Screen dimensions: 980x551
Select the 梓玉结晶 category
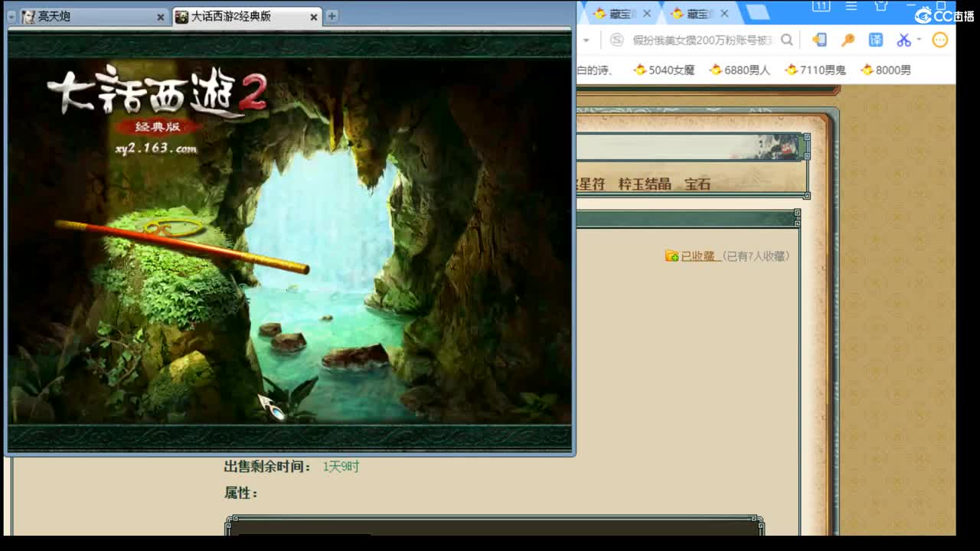pos(645,184)
